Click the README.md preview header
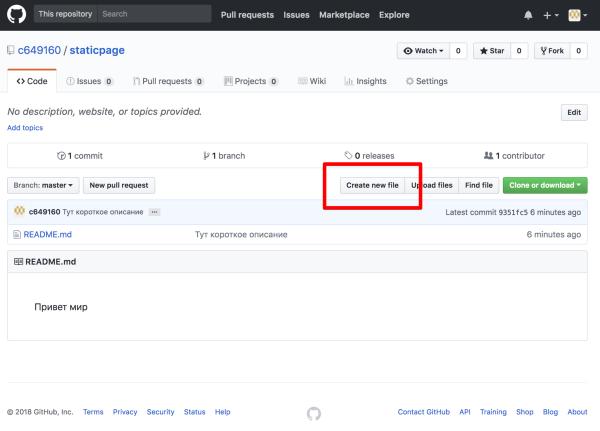The image size is (600, 431). [x=297, y=262]
